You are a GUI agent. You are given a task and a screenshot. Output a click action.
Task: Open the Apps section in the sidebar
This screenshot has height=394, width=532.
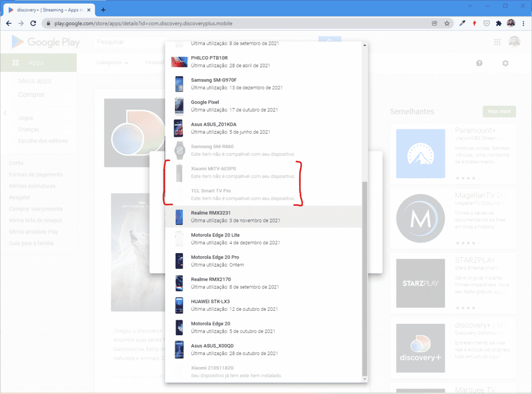(x=35, y=63)
